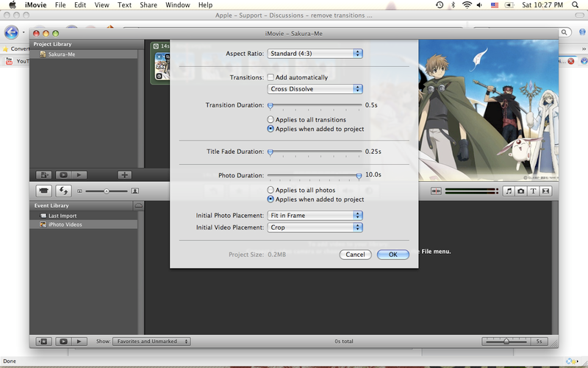
Task: Show drives icon in Event Library header
Action: pyautogui.click(x=138, y=205)
